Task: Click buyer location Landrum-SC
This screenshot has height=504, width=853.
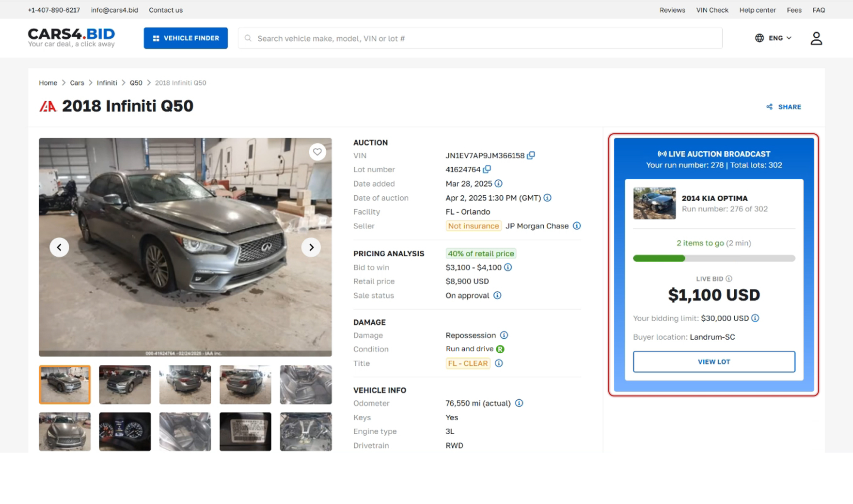Action: pos(712,337)
